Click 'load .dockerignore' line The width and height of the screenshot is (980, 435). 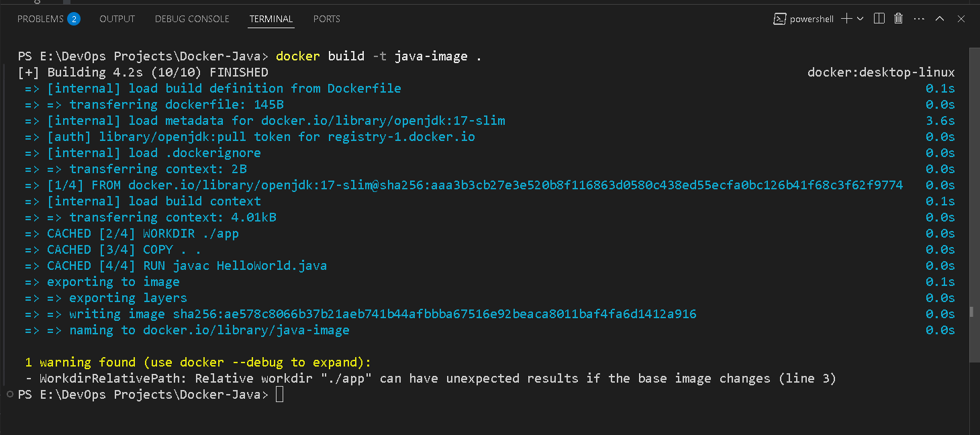[143, 153]
